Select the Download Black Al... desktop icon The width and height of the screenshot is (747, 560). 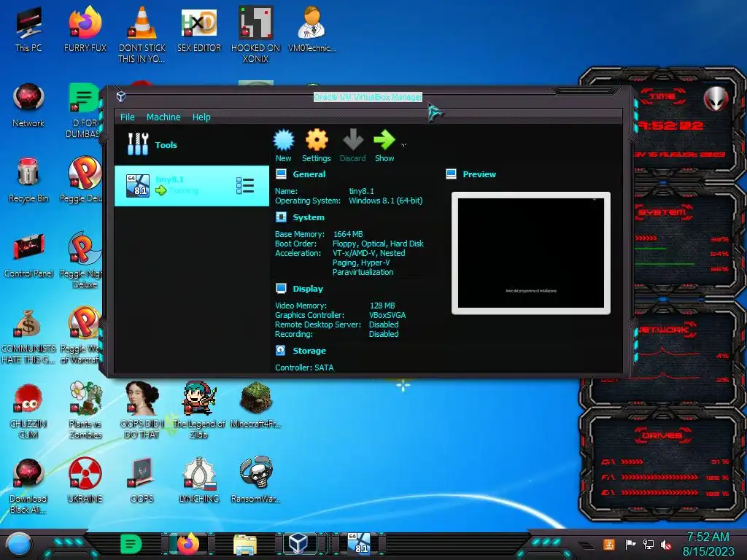tap(28, 486)
